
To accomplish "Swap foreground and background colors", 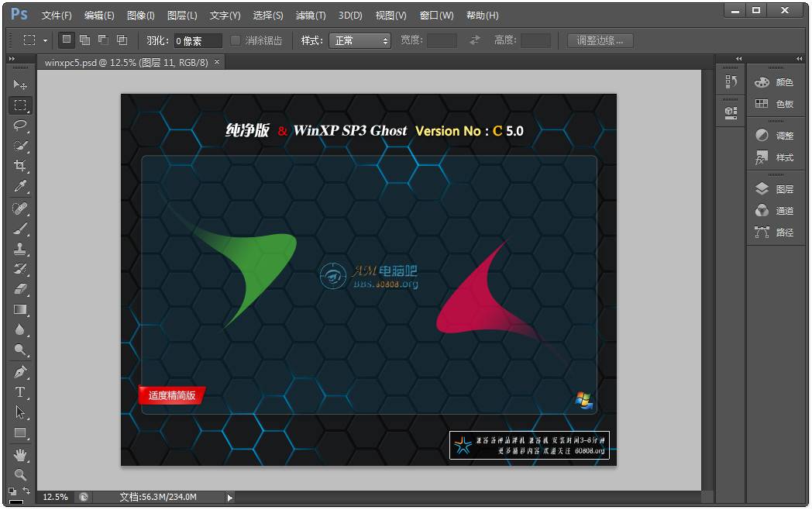I will click(x=26, y=491).
